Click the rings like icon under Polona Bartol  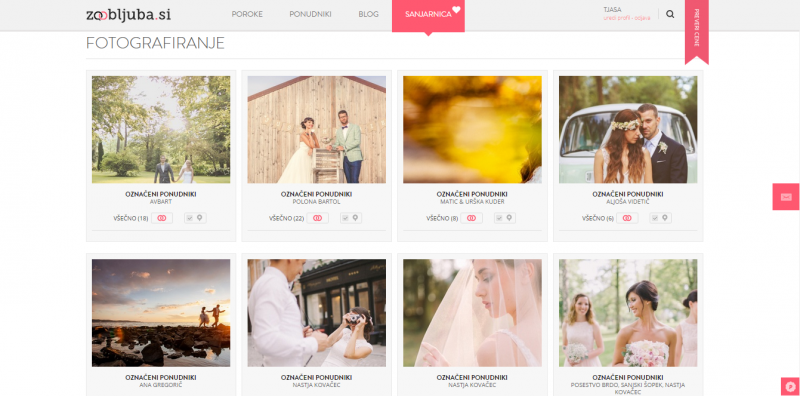317,218
